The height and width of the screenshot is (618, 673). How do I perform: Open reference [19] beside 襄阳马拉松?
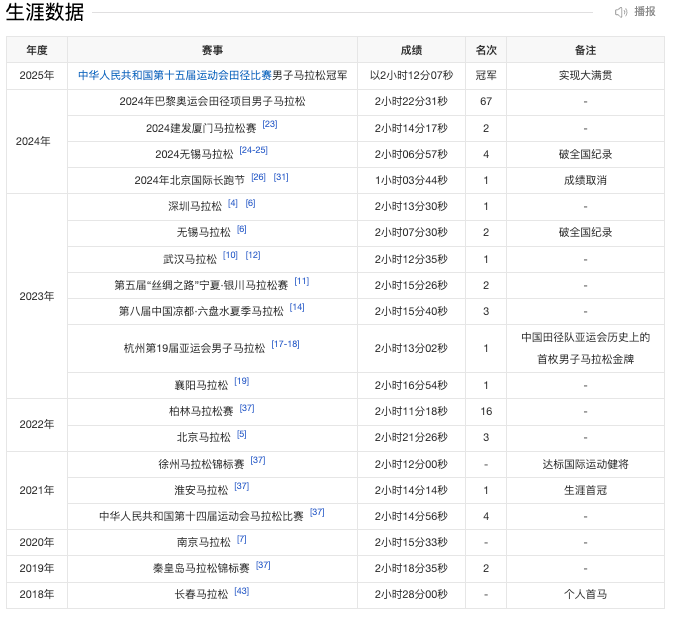(x=241, y=381)
